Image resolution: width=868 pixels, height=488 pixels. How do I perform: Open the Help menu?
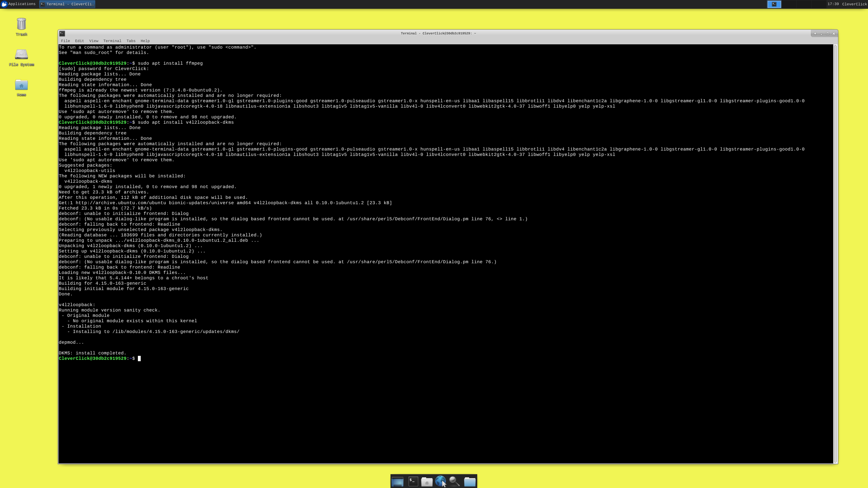pyautogui.click(x=145, y=41)
